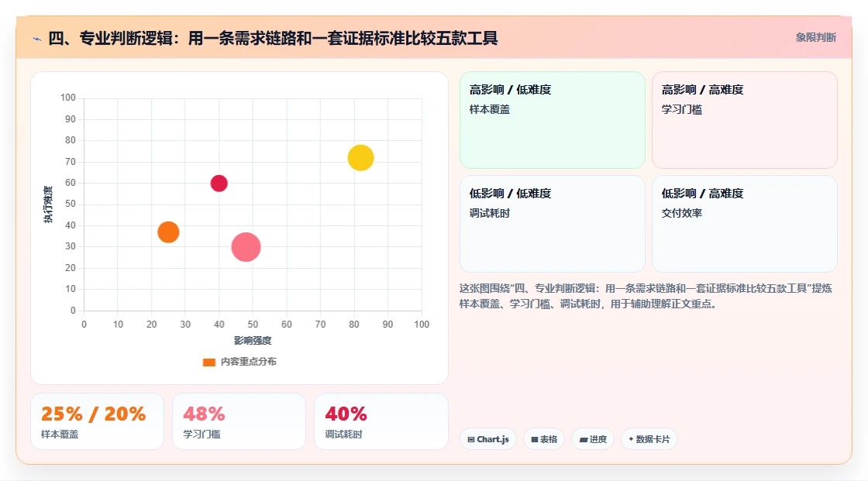Click the 进度 tag icon
The width and height of the screenshot is (868, 481).
click(x=584, y=439)
